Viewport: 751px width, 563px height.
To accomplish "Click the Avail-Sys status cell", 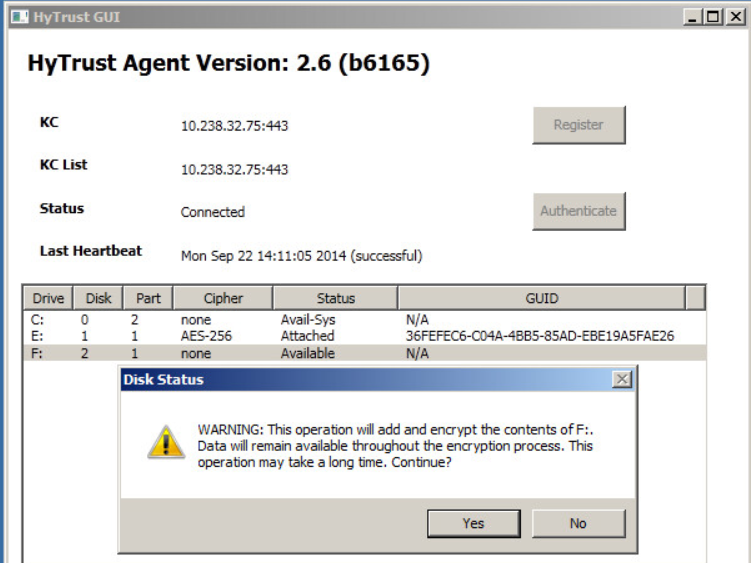I will [308, 320].
